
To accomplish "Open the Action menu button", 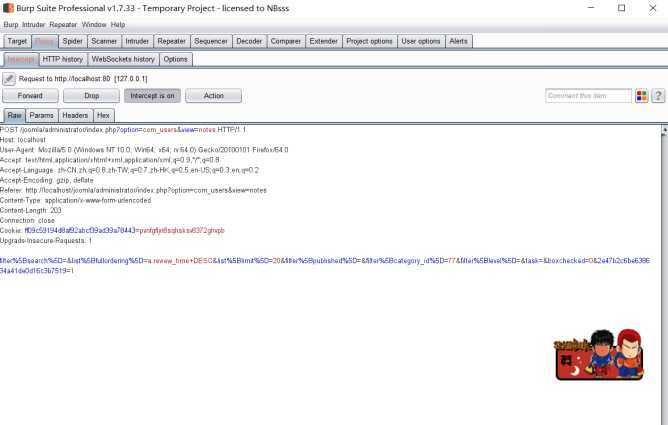I will tap(213, 96).
